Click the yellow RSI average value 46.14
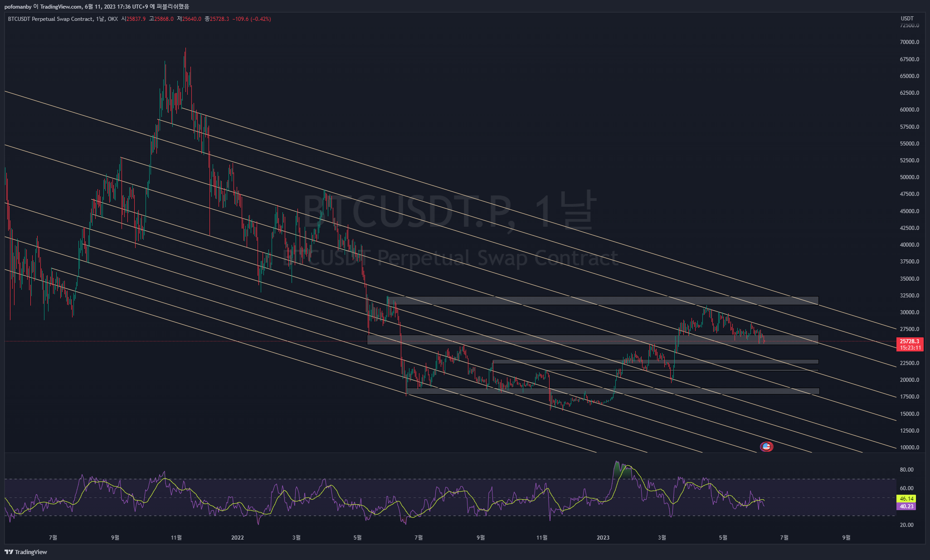This screenshot has height=560, width=930. pyautogui.click(x=906, y=498)
